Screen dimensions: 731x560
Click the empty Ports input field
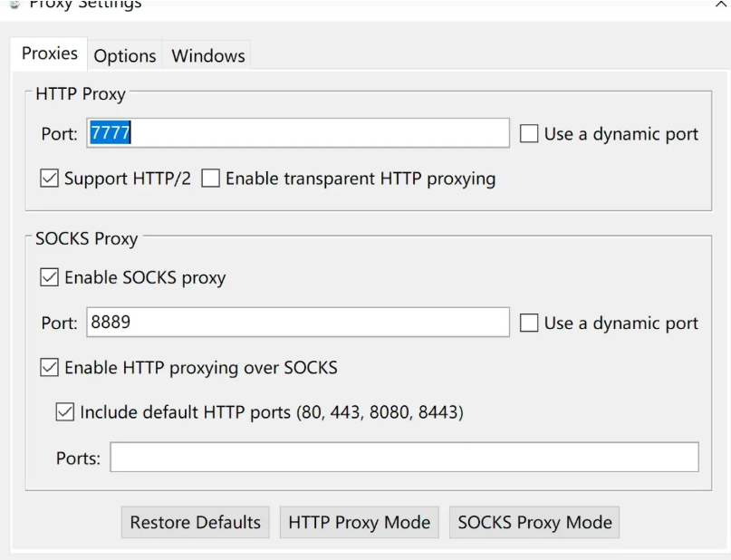click(x=404, y=457)
